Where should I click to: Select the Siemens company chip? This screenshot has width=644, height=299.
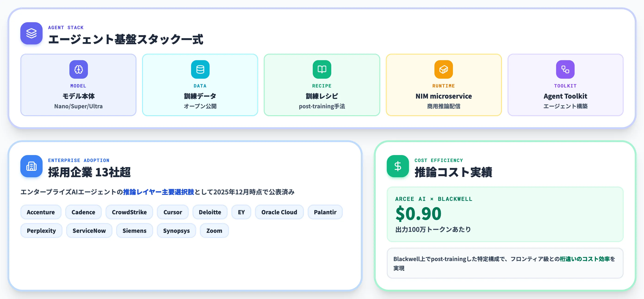click(134, 231)
